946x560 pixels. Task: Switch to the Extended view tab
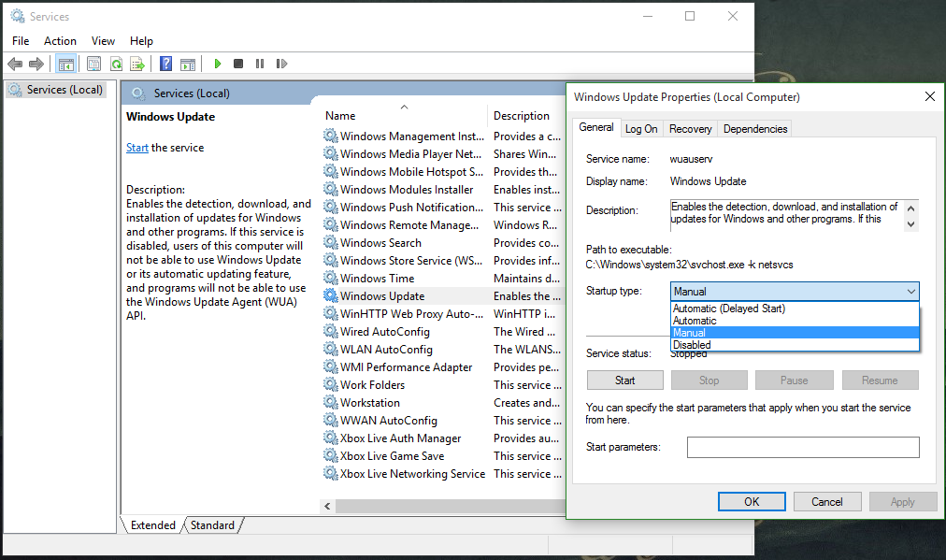(x=153, y=525)
